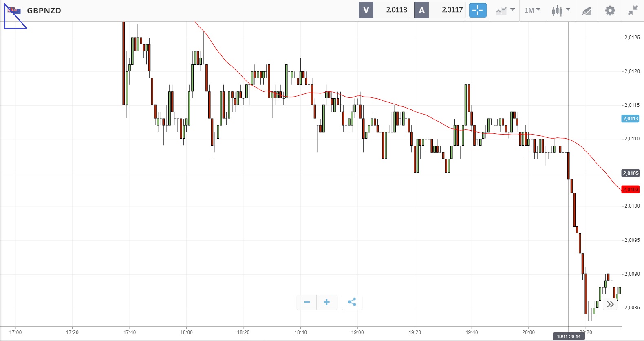Expand the 1M timeframe dropdown
This screenshot has height=341, width=644.
[x=532, y=10]
